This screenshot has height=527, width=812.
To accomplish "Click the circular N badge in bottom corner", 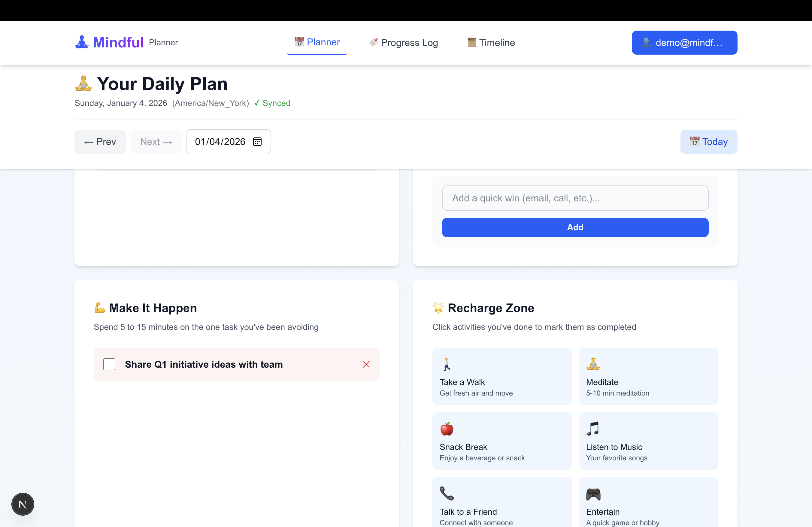I will [x=23, y=504].
